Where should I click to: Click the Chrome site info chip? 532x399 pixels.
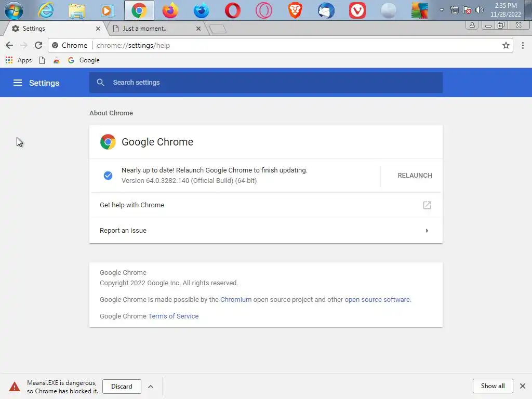[70, 45]
